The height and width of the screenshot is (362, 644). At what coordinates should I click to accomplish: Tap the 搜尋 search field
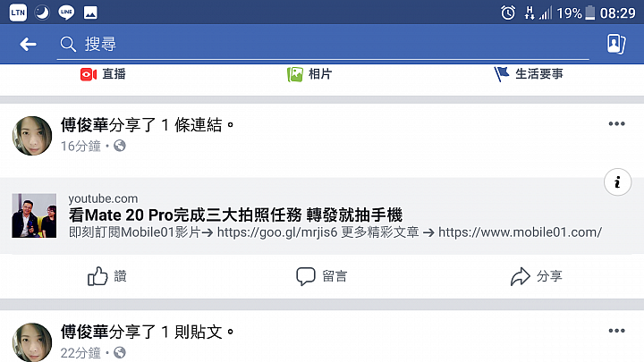point(323,44)
